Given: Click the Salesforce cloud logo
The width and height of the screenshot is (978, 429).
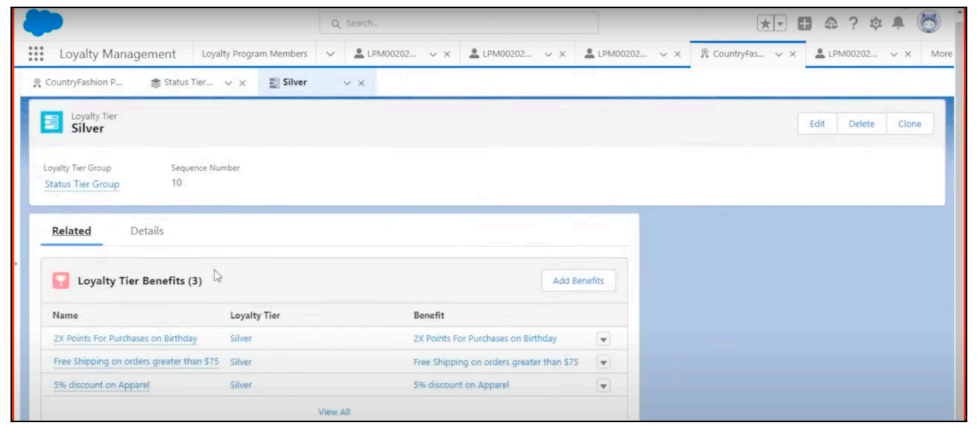Looking at the screenshot, I should tap(42, 21).
